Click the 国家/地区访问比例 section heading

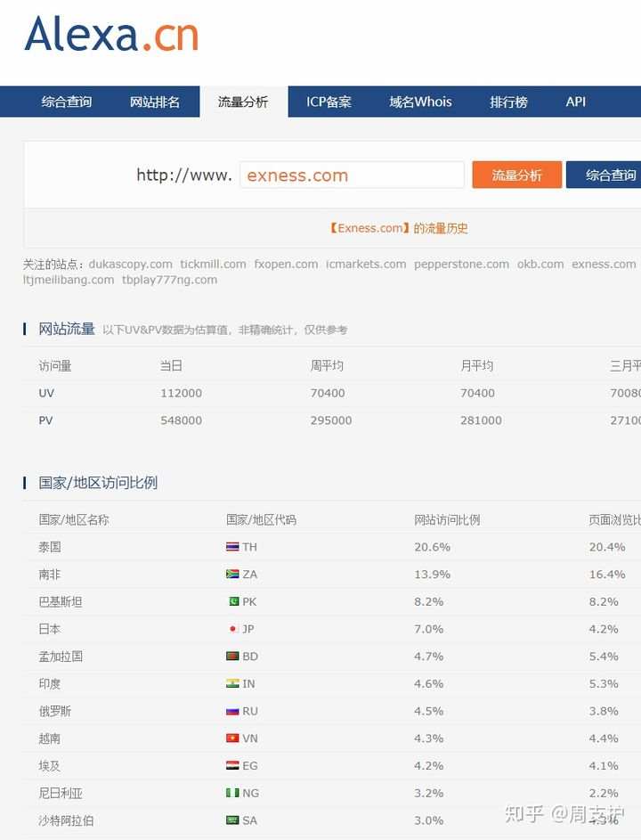click(98, 483)
